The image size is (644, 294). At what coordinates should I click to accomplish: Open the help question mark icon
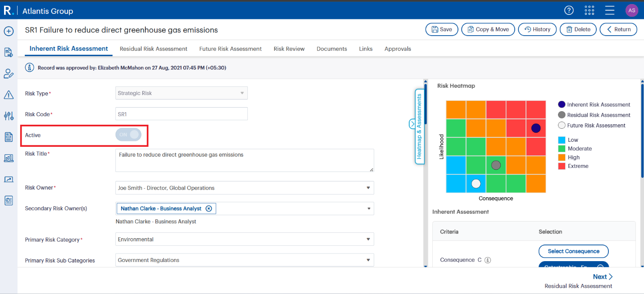coord(569,10)
